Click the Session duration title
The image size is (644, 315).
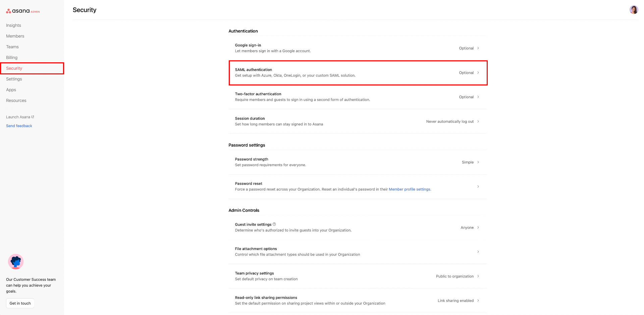pyautogui.click(x=250, y=119)
